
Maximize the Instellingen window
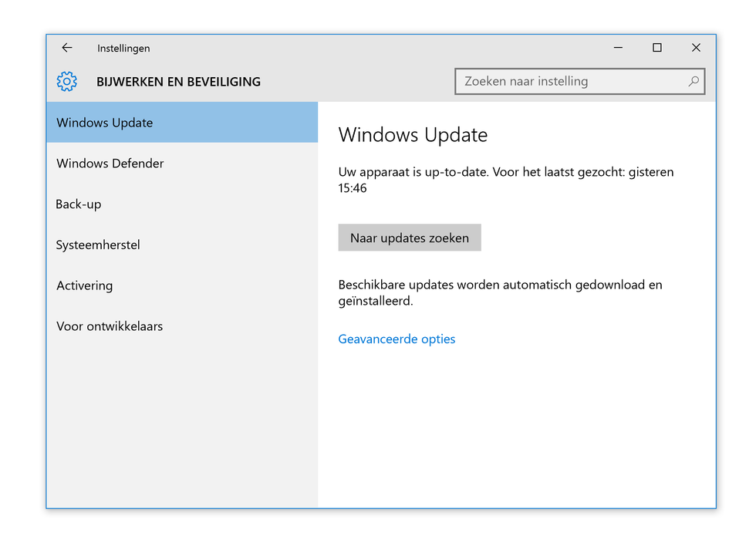(656, 48)
